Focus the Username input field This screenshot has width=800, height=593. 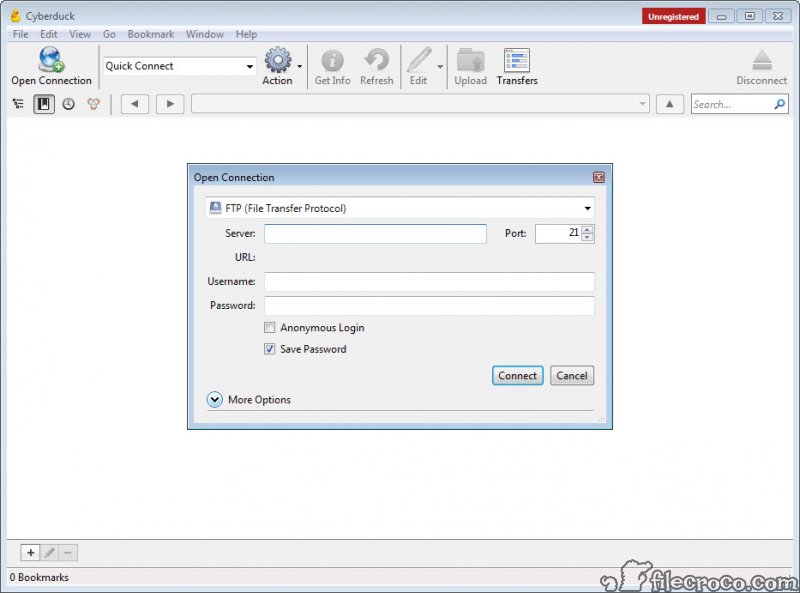(x=429, y=281)
